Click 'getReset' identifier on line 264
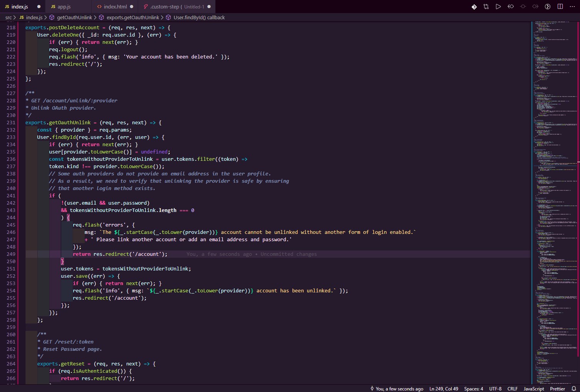The image size is (580, 392). pyautogui.click(x=73, y=364)
